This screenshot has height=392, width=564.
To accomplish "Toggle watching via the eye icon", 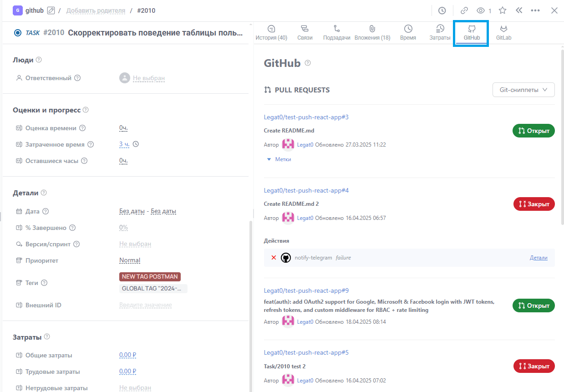I will 480,10.
